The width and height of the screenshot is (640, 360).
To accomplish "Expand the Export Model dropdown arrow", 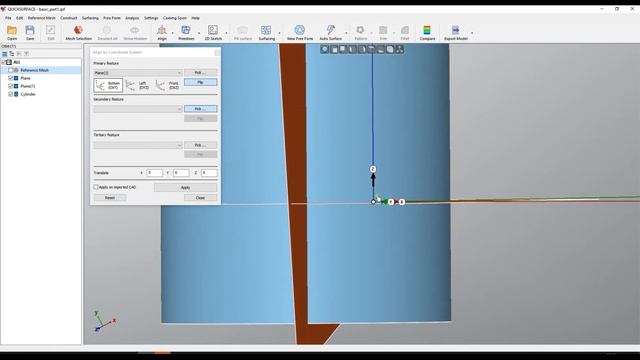I will [472, 33].
